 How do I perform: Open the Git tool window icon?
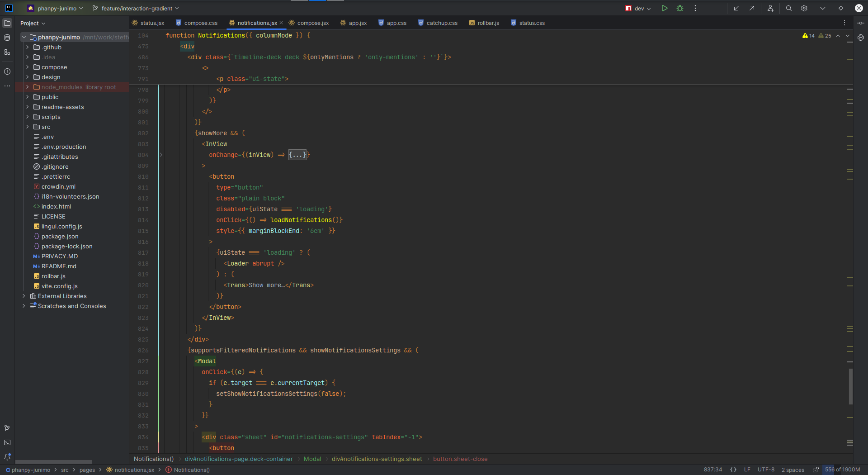7,428
